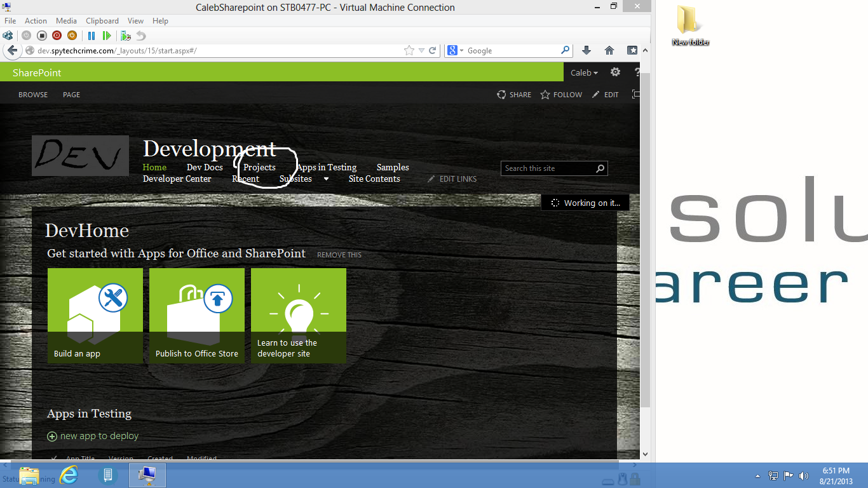Open the View menu
Viewport: 868px width, 488px height.
click(x=135, y=21)
